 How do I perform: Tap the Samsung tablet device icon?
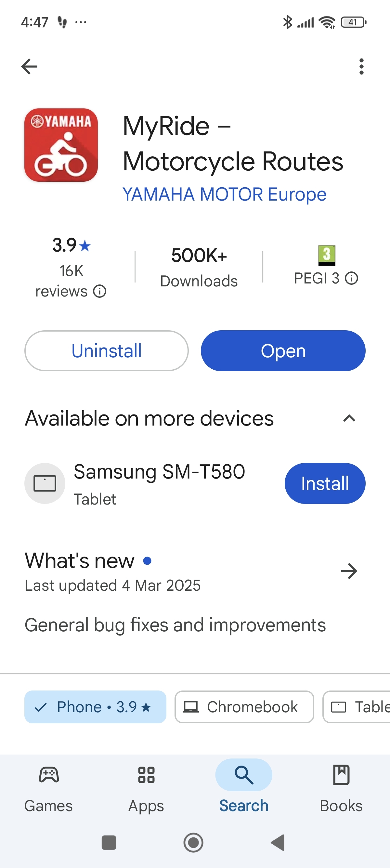point(45,483)
